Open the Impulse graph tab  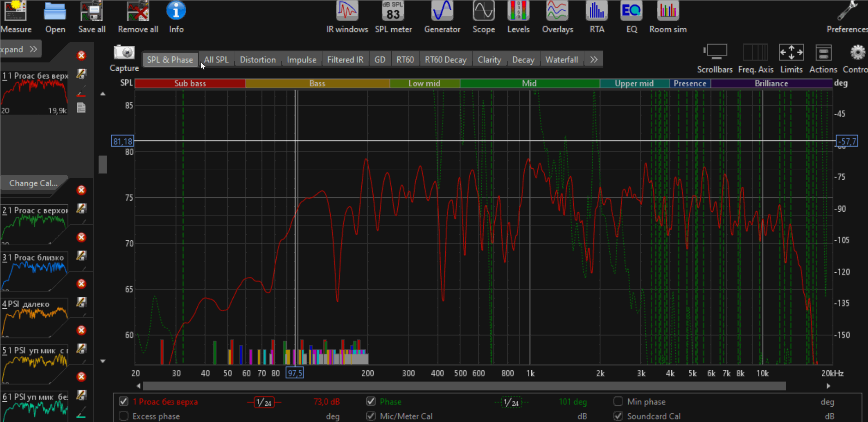pyautogui.click(x=302, y=60)
